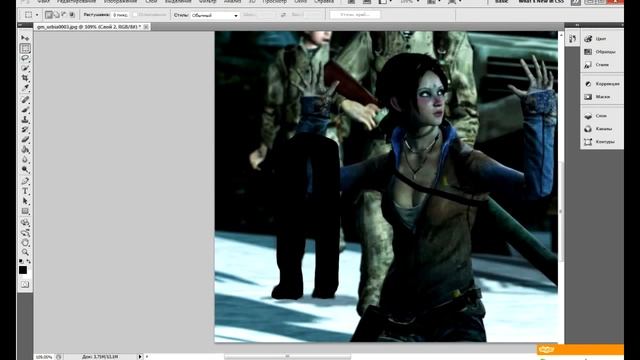This screenshot has height=360, width=640.
Task: Choose New Selection mode in options bar
Action: tap(49, 15)
